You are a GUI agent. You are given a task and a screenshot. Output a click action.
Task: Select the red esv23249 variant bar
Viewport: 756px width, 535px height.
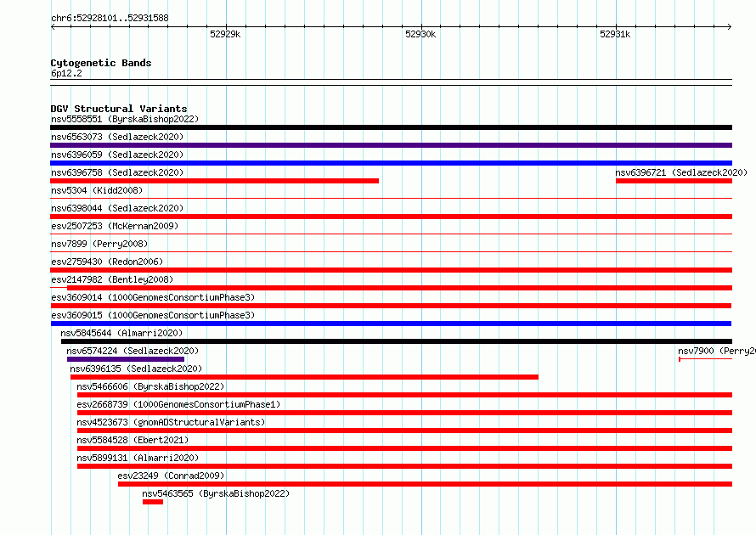[426, 484]
